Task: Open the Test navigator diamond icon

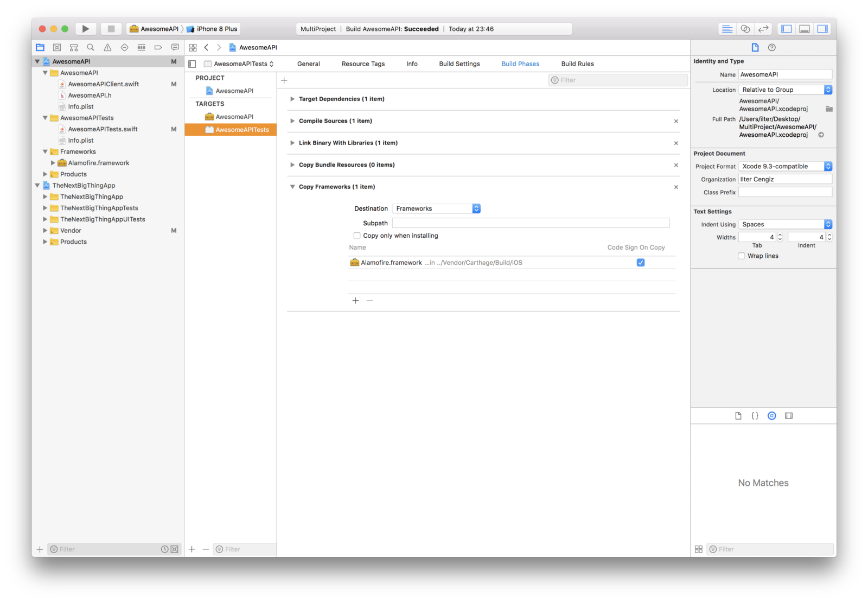Action: pos(124,48)
